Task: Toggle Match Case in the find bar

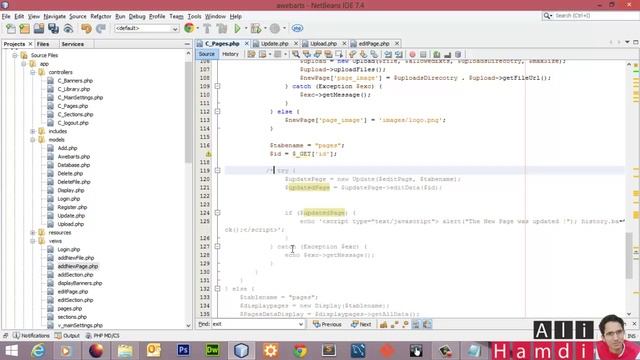Action: point(383,324)
